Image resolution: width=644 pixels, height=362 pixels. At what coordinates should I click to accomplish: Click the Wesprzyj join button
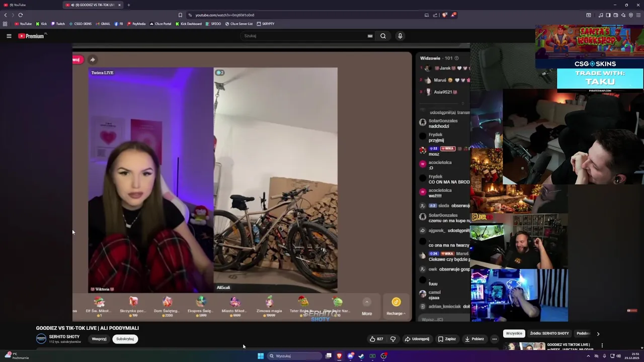click(99, 339)
